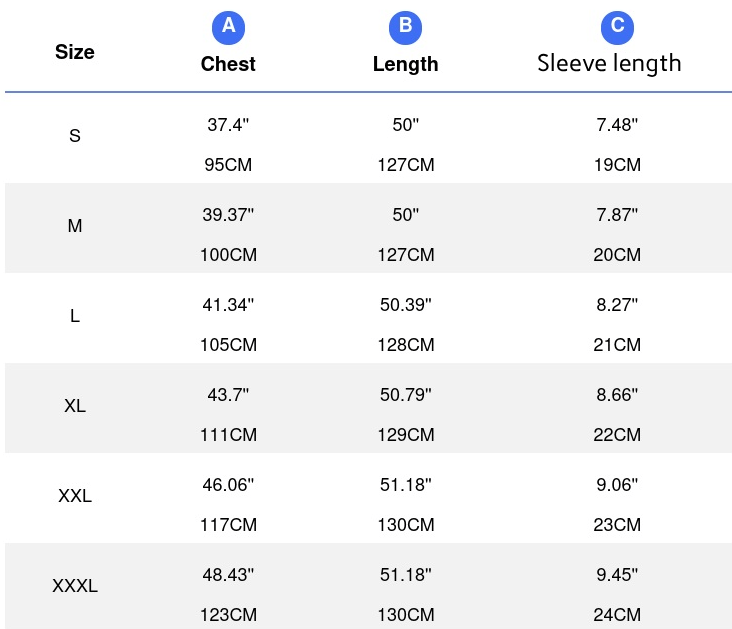Click the 37.4" chest value
732x629 pixels.
228,125
